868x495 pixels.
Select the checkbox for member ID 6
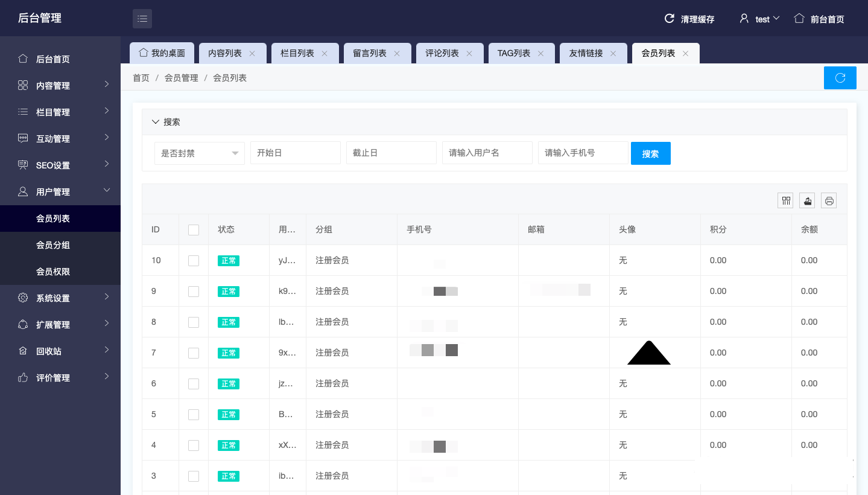click(x=194, y=384)
